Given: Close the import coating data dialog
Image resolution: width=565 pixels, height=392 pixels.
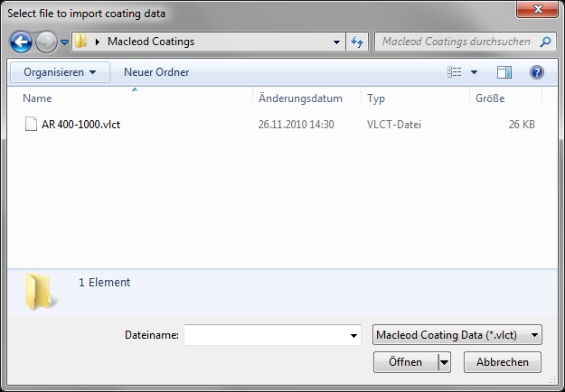Looking at the screenshot, I should click(538, 9).
